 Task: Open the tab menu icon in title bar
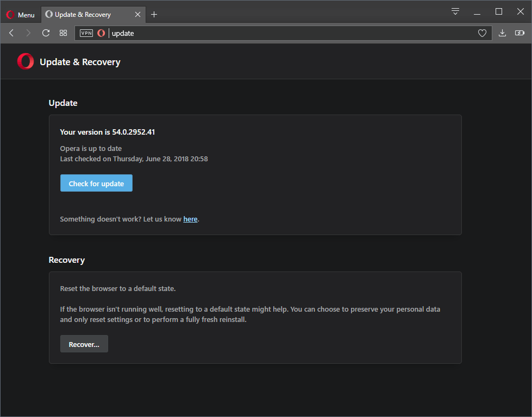455,11
